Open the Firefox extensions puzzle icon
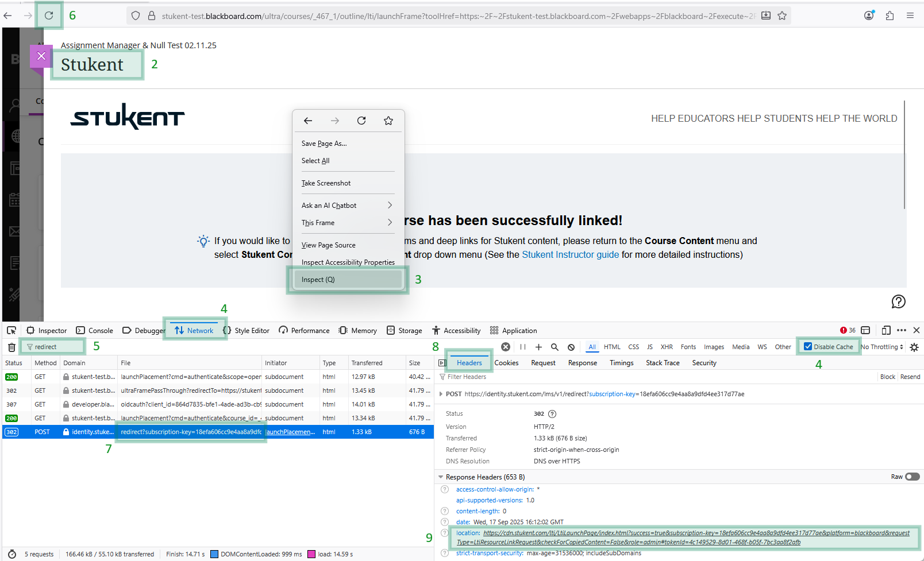 coord(890,16)
